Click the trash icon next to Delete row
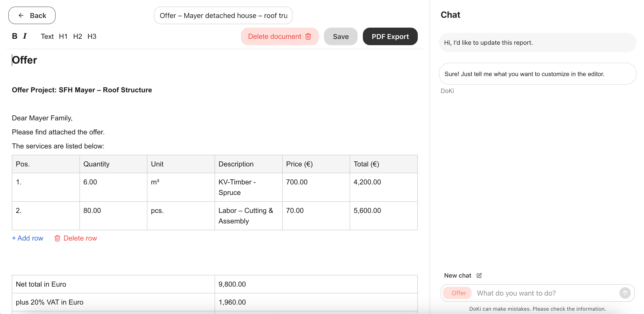Viewport: 644px width, 314px height. pyautogui.click(x=57, y=238)
